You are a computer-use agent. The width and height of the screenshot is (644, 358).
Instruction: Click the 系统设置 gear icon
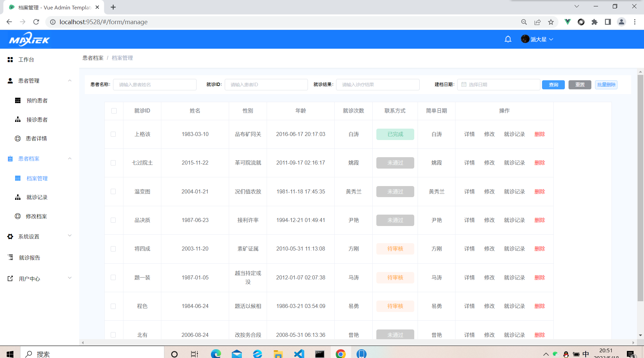[10, 236]
